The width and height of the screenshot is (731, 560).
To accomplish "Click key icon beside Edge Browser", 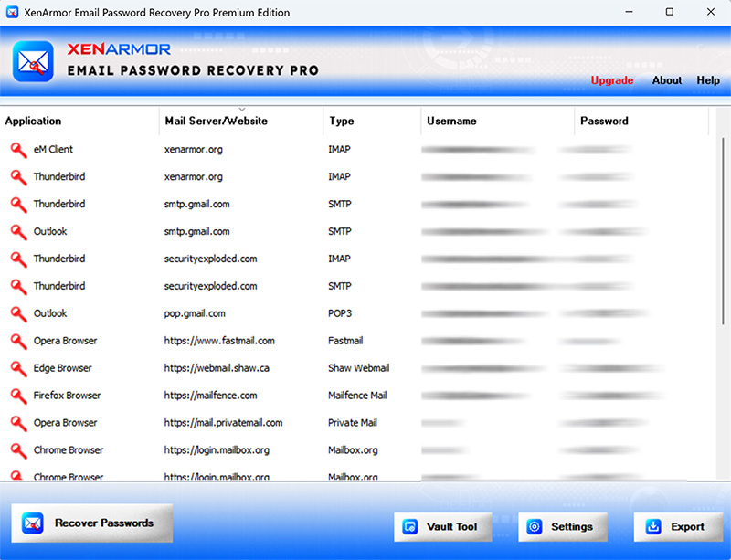I will tap(18, 368).
